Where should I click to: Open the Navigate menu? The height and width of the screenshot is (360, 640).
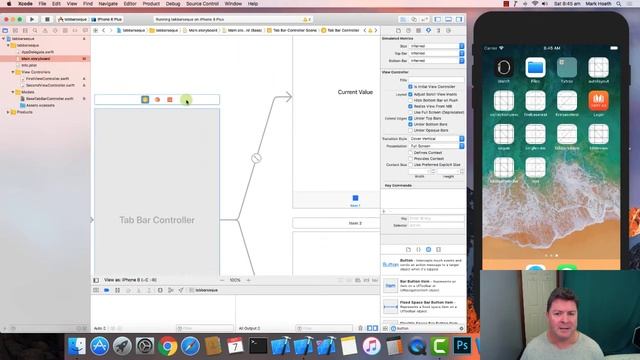[x=108, y=4]
